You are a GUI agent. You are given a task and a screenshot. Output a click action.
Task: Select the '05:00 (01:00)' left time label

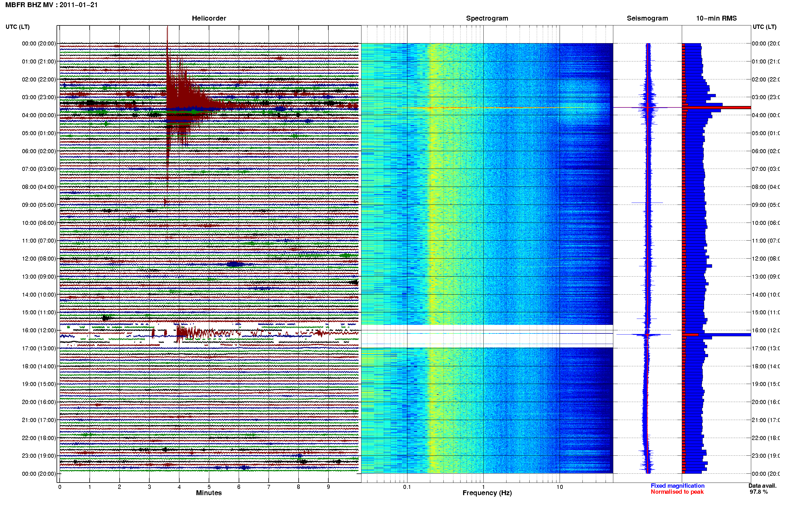click(39, 133)
